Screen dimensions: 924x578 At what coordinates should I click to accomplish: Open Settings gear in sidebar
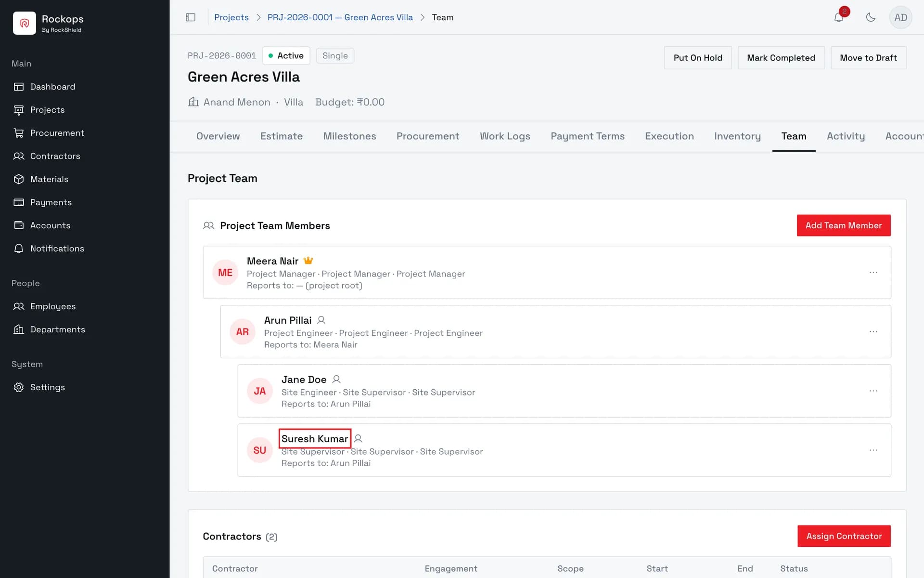pos(47,387)
